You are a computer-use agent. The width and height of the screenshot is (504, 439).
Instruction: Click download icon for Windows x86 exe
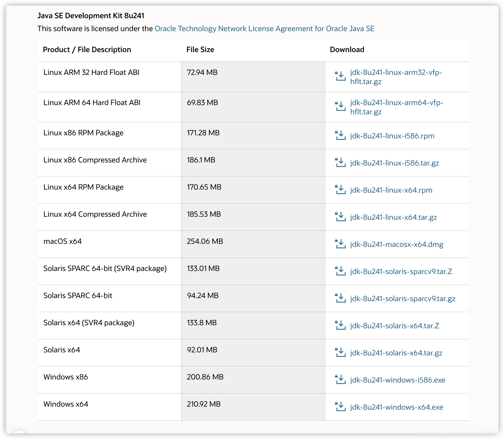tap(340, 379)
